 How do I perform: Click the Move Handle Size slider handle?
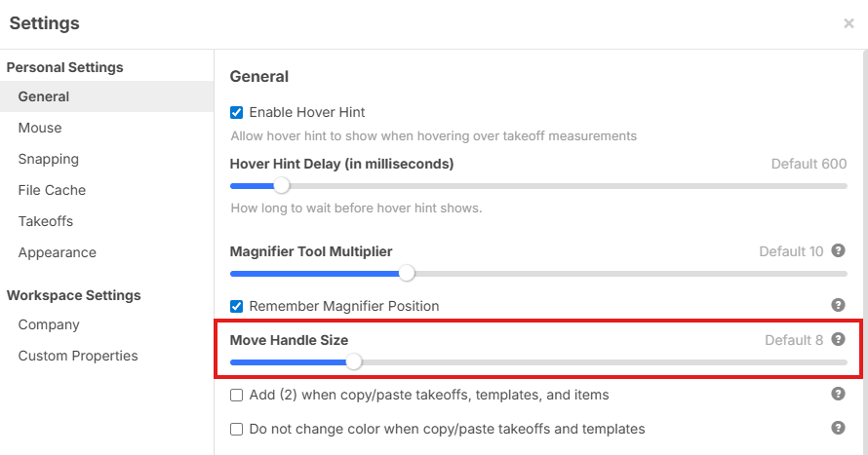pyautogui.click(x=354, y=361)
